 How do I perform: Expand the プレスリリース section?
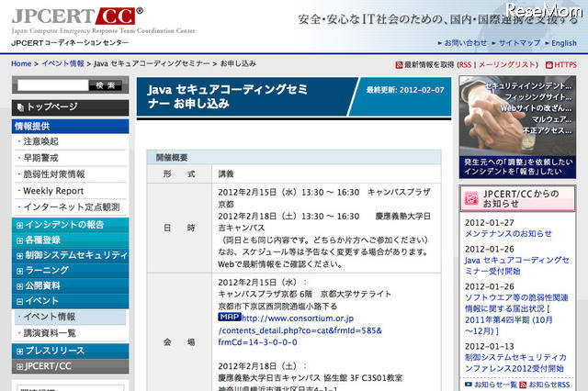click(x=19, y=352)
